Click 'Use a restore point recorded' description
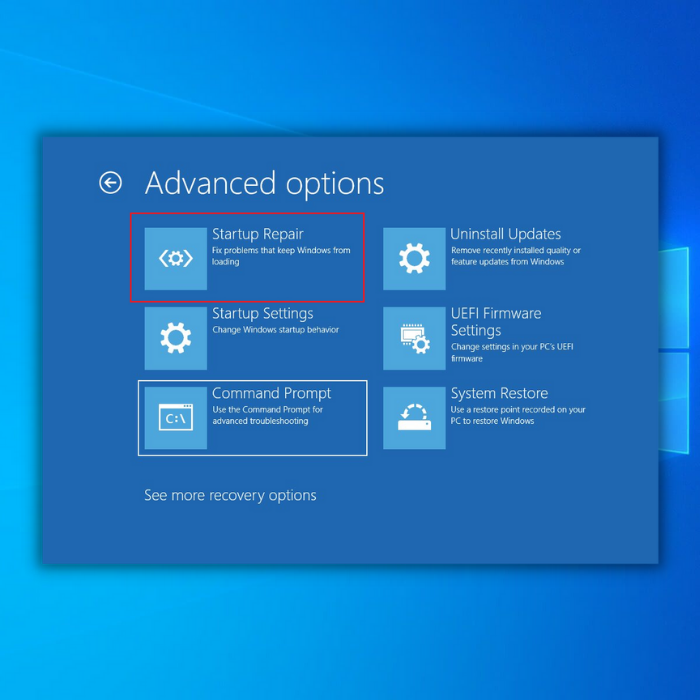 518,415
